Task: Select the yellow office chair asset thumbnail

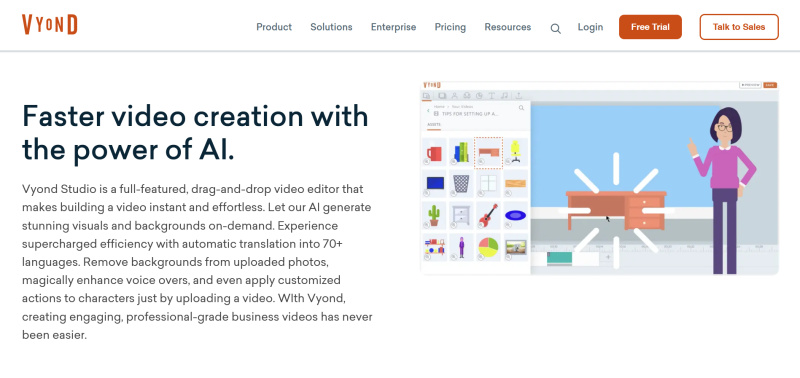Action: (515, 152)
